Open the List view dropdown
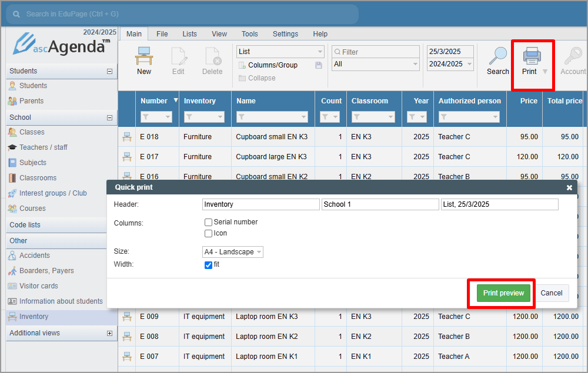Screen dimensions: 588x373 (280, 52)
